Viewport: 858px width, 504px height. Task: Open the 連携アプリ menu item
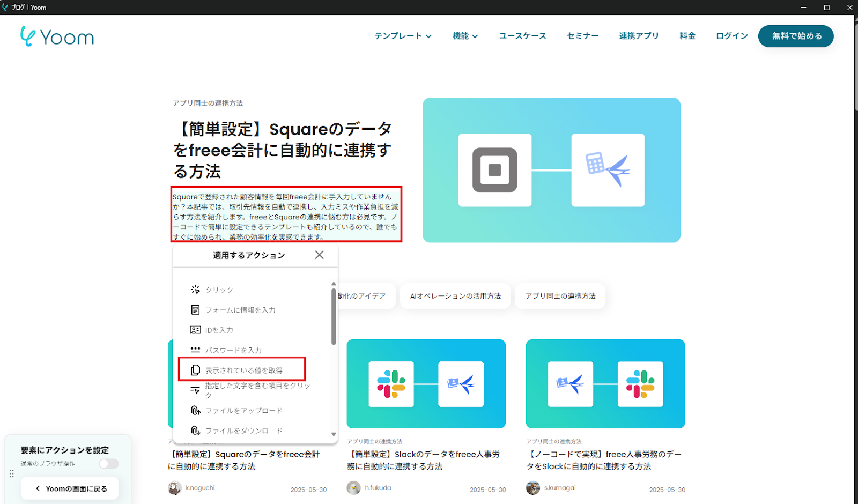click(639, 36)
